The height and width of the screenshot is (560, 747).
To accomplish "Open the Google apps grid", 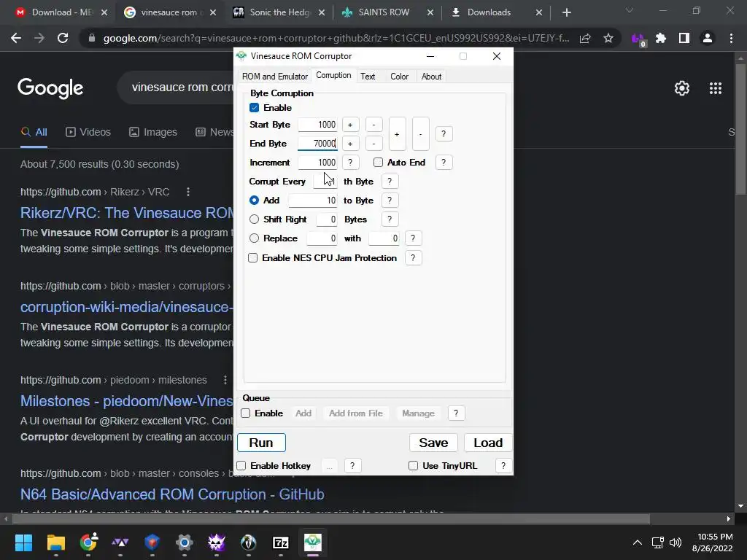I will click(x=716, y=88).
